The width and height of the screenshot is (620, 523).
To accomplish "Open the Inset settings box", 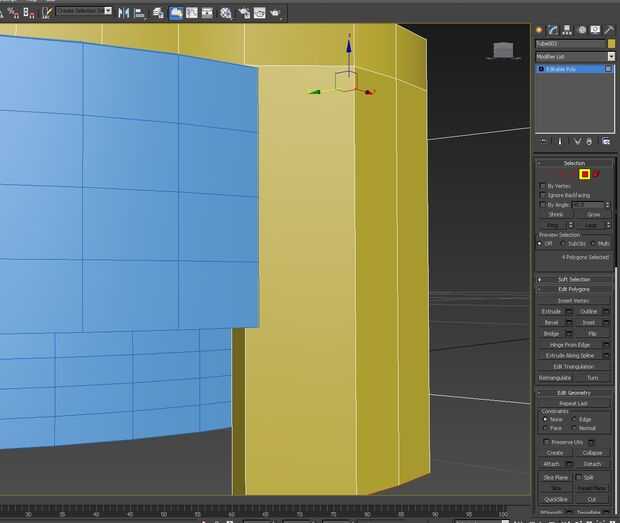I will pos(606,323).
